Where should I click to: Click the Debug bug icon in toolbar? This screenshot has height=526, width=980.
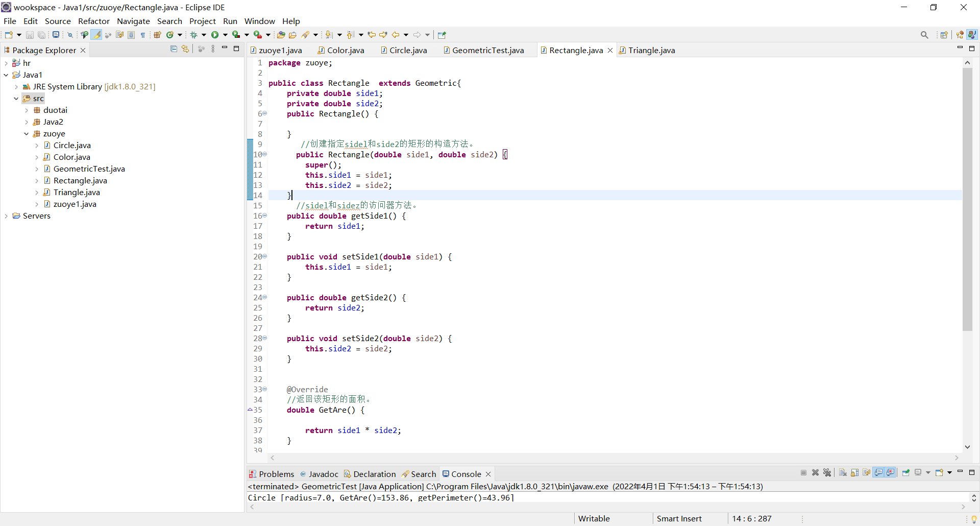tap(194, 35)
